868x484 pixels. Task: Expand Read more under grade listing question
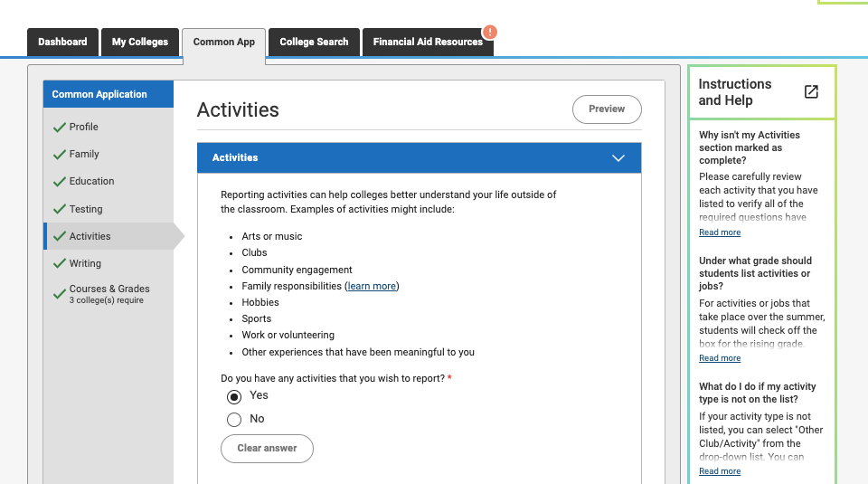[720, 358]
